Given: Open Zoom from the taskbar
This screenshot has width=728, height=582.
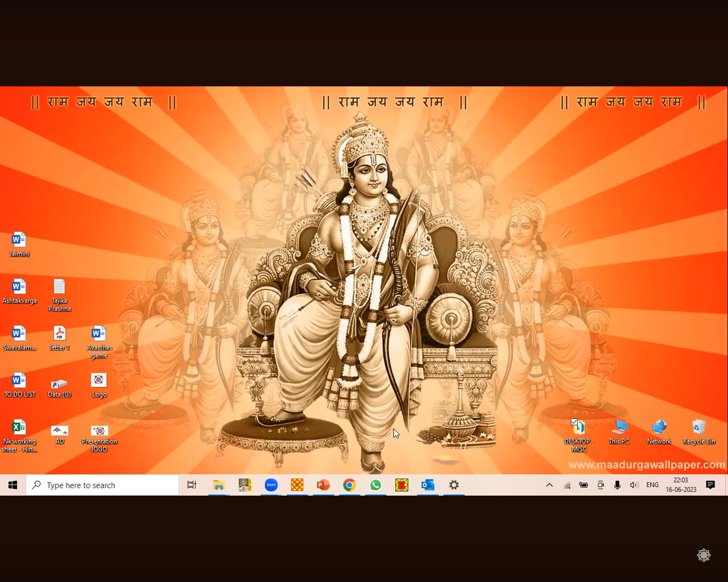Looking at the screenshot, I should point(271,485).
